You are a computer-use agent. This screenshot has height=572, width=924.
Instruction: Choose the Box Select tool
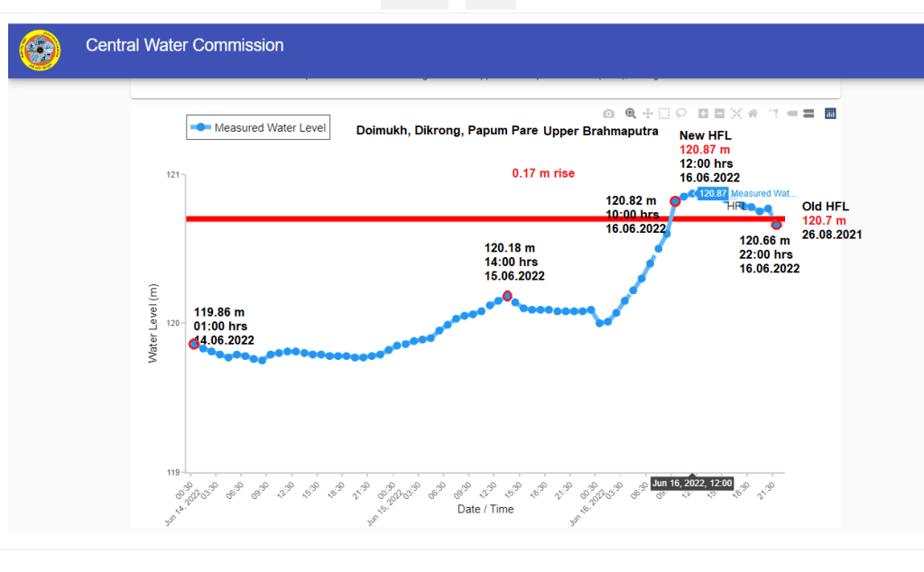click(x=664, y=114)
